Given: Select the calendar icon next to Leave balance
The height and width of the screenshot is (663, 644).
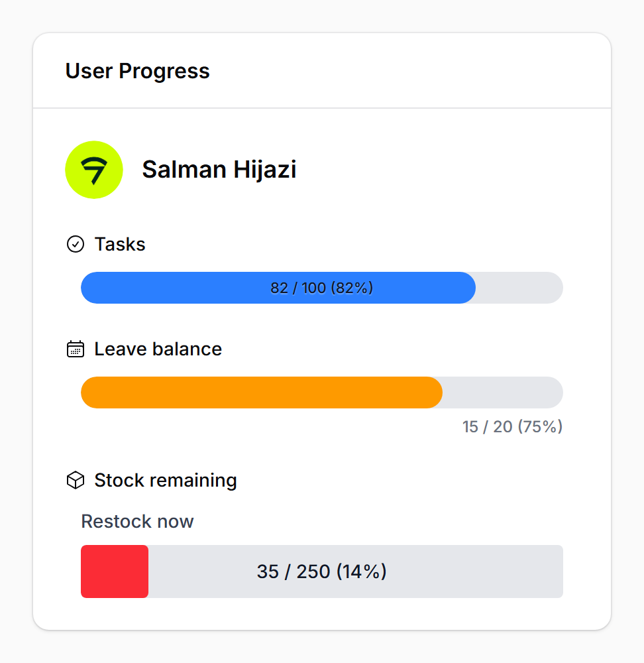Looking at the screenshot, I should coord(76,349).
